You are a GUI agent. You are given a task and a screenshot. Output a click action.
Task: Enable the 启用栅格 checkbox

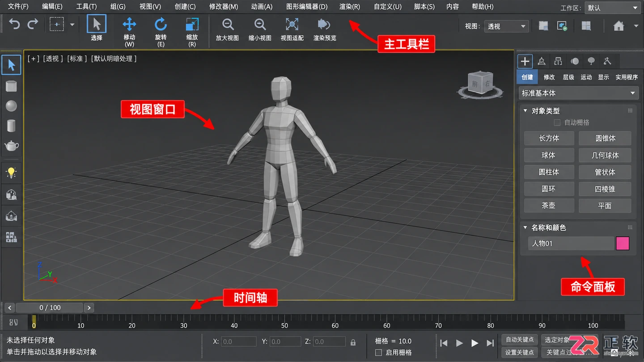click(x=378, y=353)
